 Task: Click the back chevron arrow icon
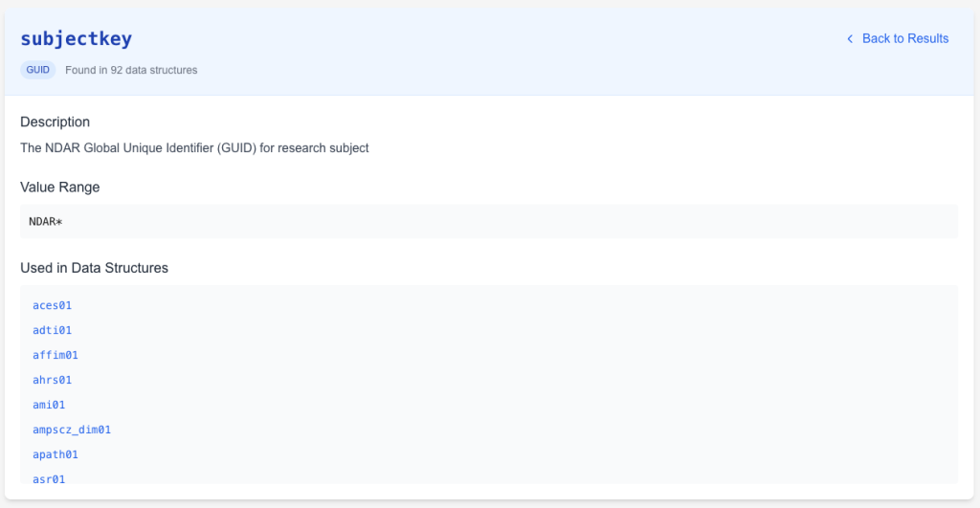pos(849,39)
